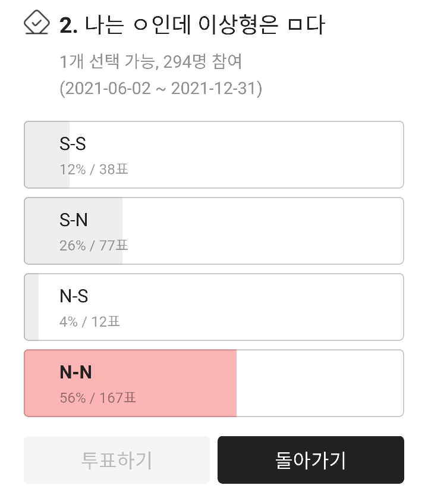Click the white unfilled part of N-N row
428x504 pixels.
(x=320, y=383)
